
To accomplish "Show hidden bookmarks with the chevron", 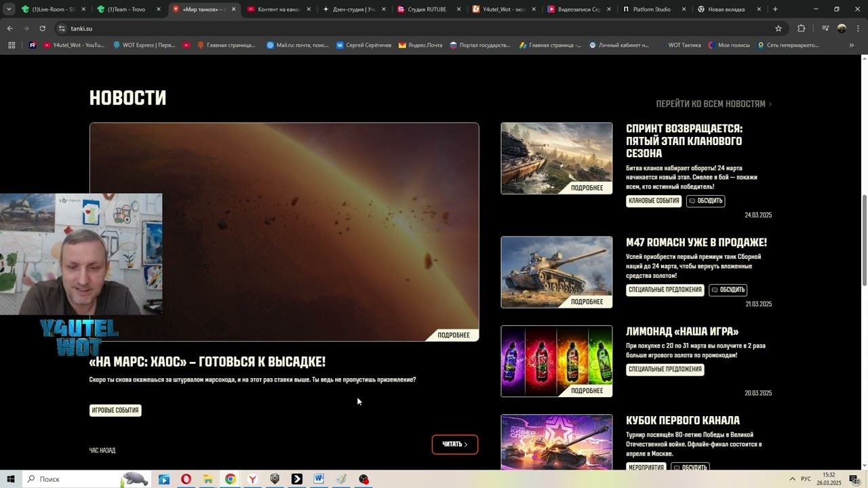I will (852, 45).
